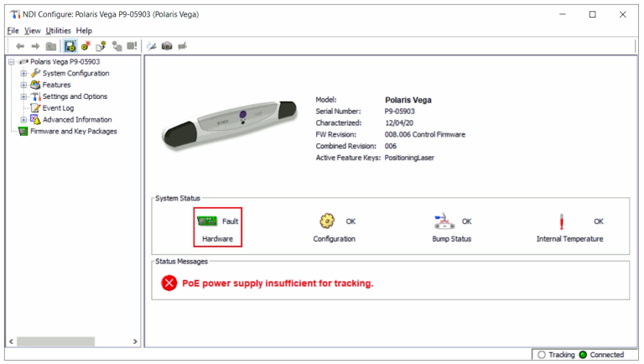Image resolution: width=644 pixels, height=364 pixels.
Task: Click the red error X icon
Action: (169, 283)
